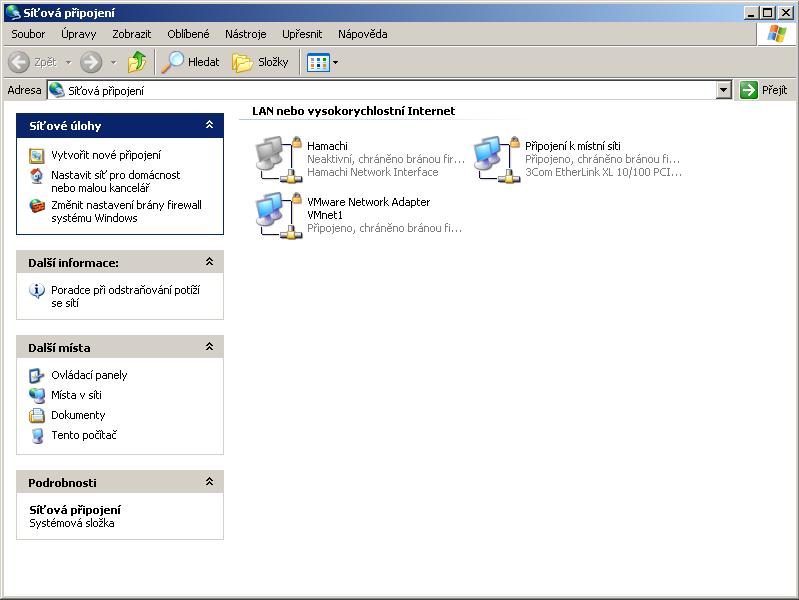
Task: Collapse the Síťové úlohy panel
Action: coord(209,126)
